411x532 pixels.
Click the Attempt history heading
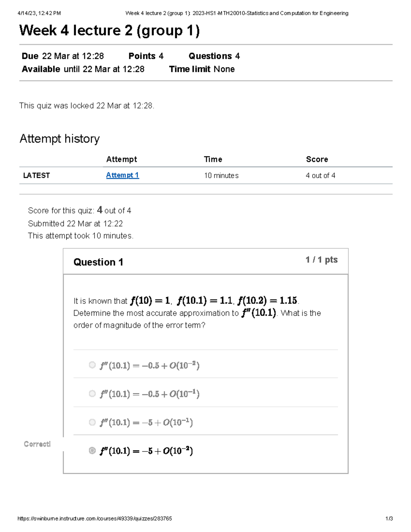pyautogui.click(x=59, y=139)
